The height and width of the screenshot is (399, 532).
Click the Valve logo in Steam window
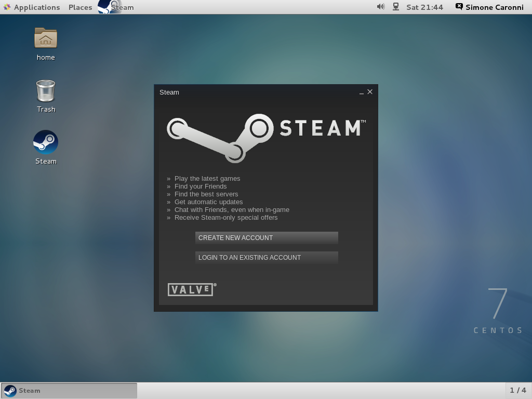click(192, 289)
